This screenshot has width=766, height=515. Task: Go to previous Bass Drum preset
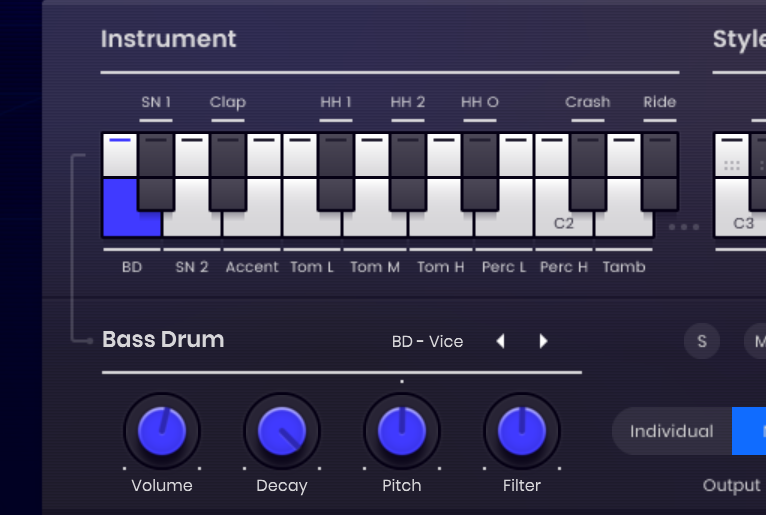500,341
